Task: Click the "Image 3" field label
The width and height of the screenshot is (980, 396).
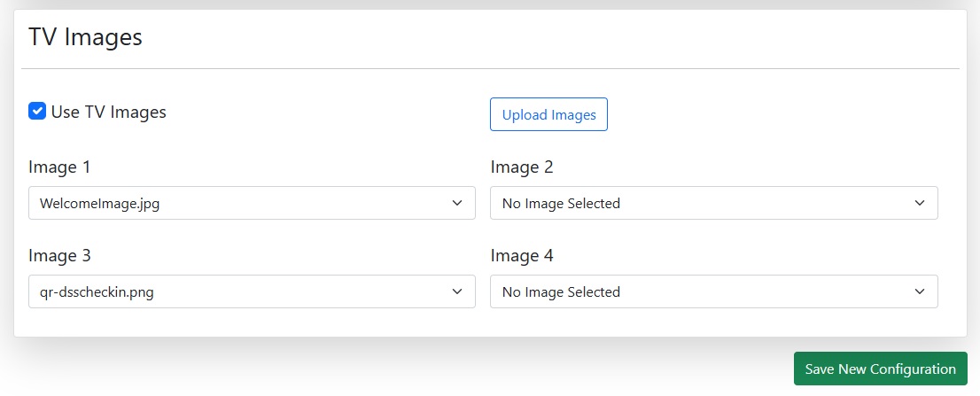Action: point(59,256)
